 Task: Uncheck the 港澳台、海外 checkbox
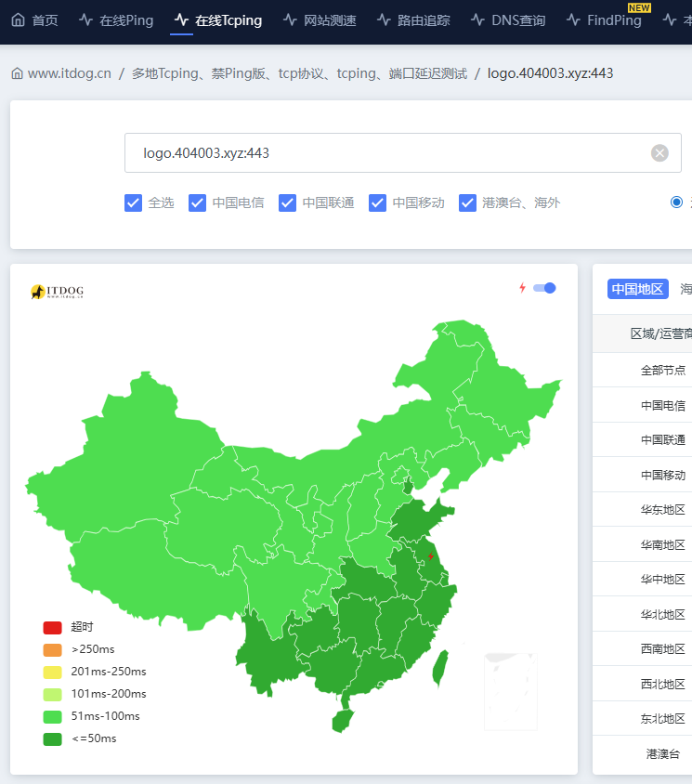tap(468, 203)
